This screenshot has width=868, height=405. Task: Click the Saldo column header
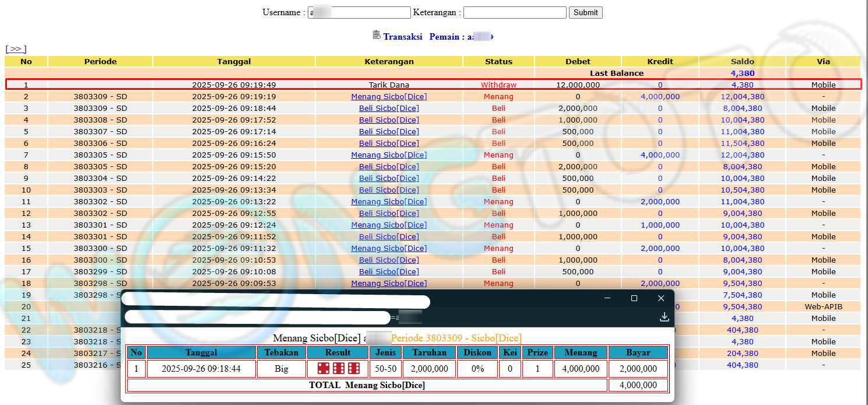[742, 61]
